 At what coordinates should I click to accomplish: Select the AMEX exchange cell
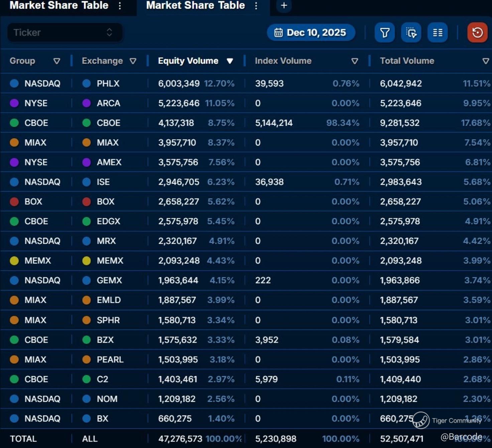(x=109, y=162)
